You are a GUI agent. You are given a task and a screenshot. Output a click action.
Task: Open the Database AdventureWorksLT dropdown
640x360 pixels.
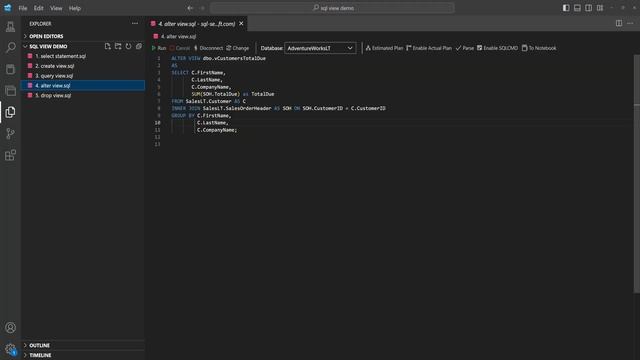[320, 48]
